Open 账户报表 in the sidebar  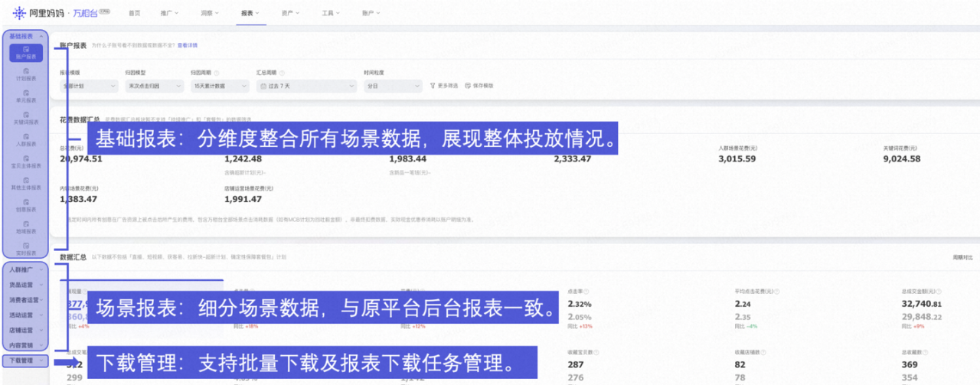tap(26, 53)
